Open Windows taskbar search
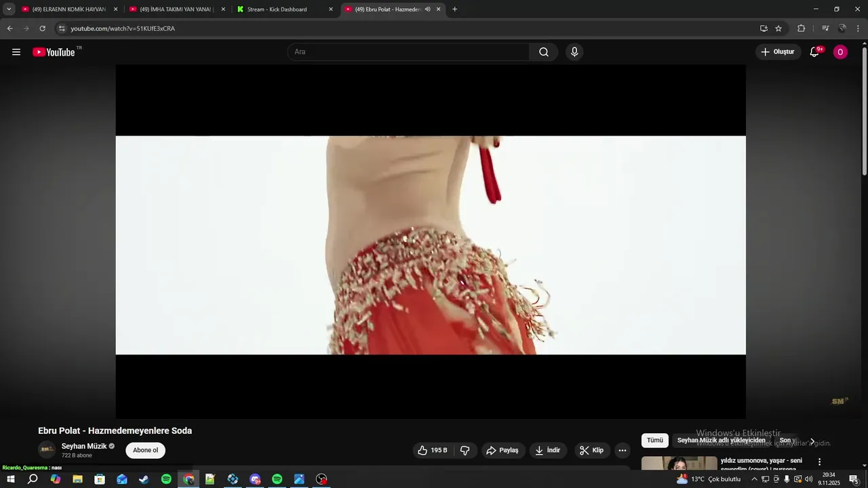 coord(33,479)
